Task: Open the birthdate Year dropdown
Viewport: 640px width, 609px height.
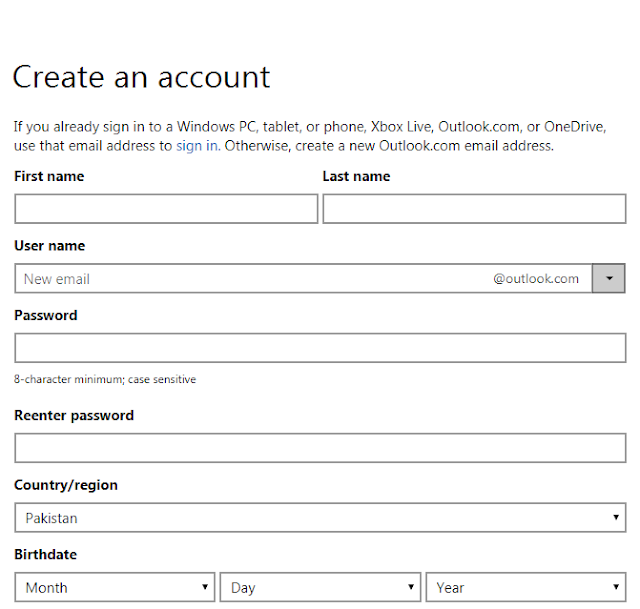Action: coord(526,587)
